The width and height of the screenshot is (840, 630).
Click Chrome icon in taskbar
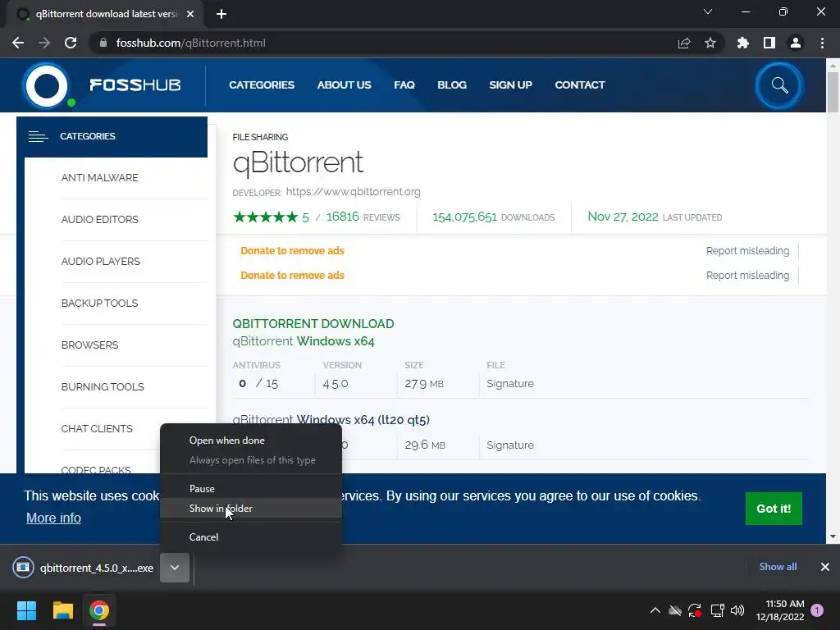pyautogui.click(x=99, y=610)
